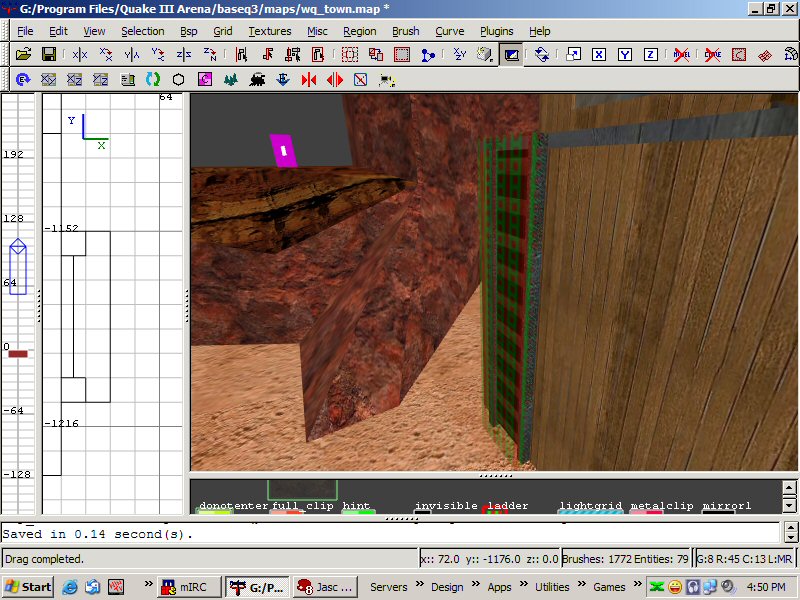
Task: Toggle don't select curved brushes
Action: click(x=713, y=54)
